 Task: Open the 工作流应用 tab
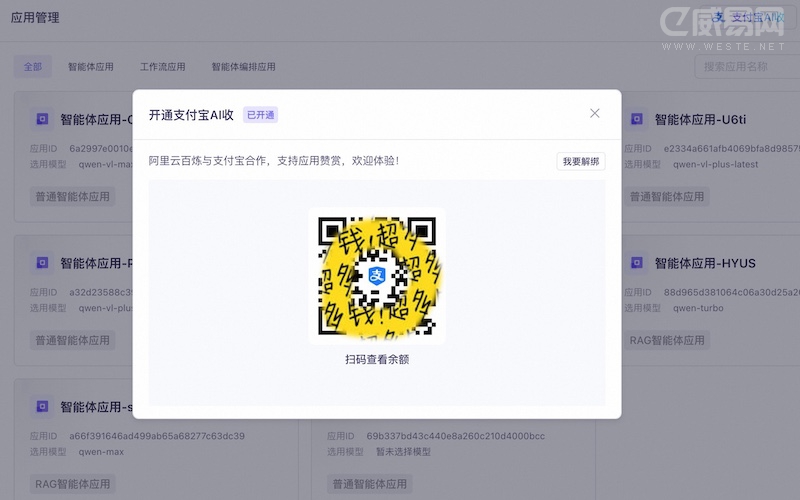(162, 67)
